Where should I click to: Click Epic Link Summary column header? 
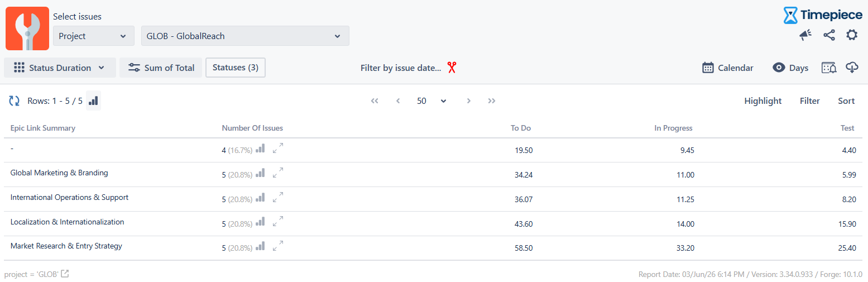tap(43, 128)
